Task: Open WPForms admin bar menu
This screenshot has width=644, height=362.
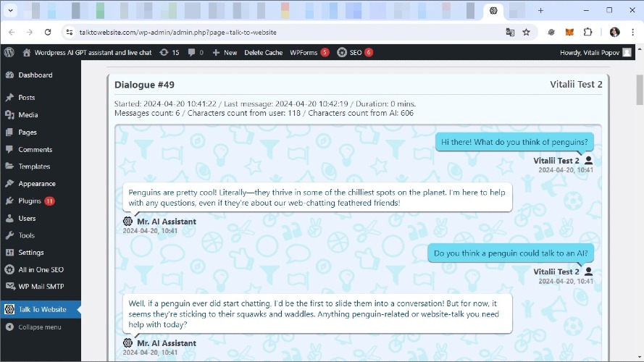Action: pyautogui.click(x=309, y=53)
